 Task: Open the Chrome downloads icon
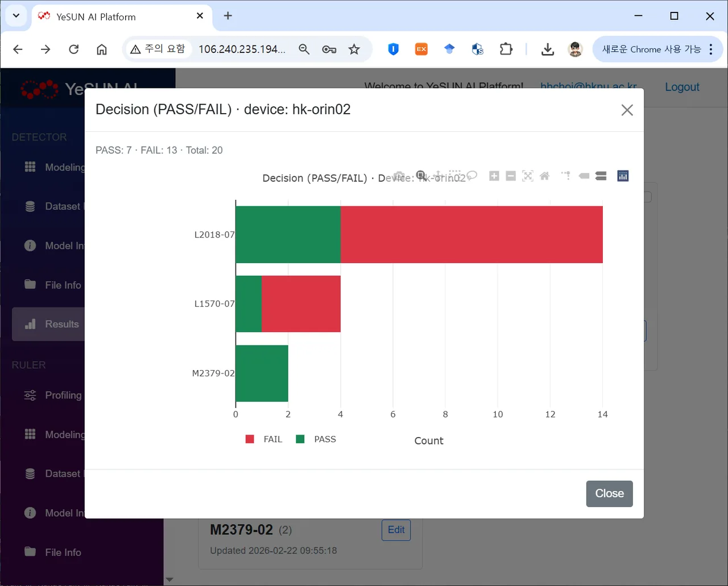(x=548, y=49)
